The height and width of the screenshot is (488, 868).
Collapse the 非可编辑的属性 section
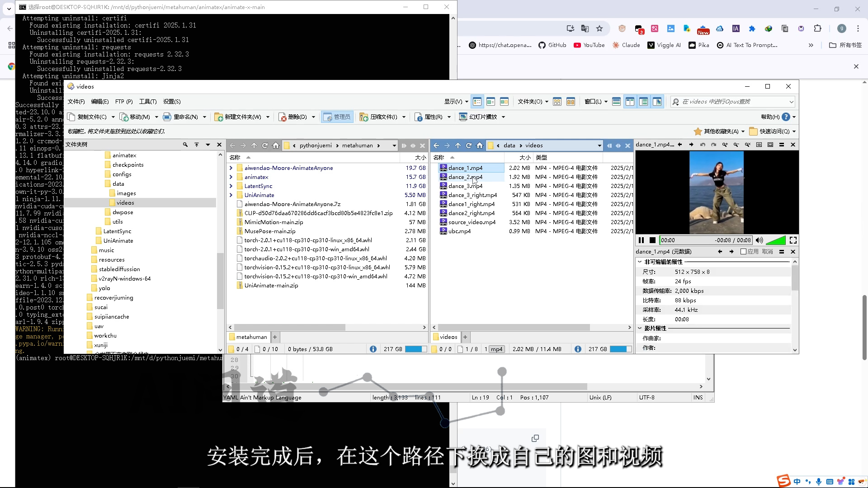(640, 262)
